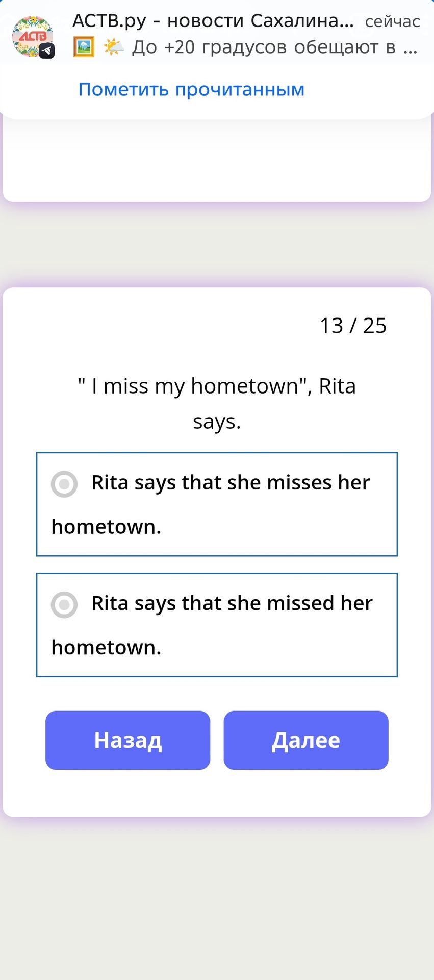Click the 'Далее' button
This screenshot has width=434, height=980.
coord(306,740)
